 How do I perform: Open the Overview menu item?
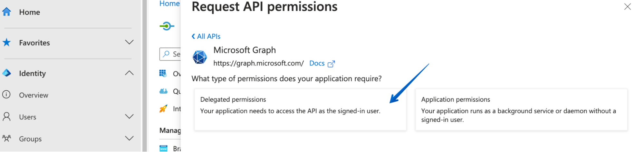pyautogui.click(x=34, y=95)
